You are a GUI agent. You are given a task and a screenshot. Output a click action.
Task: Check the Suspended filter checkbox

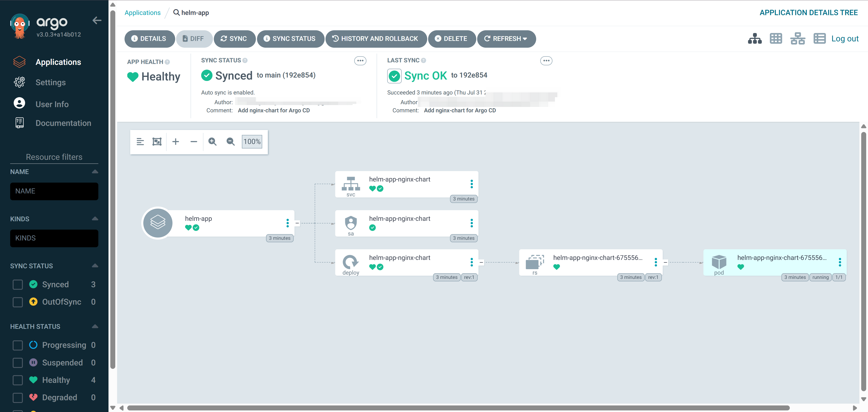(18, 363)
